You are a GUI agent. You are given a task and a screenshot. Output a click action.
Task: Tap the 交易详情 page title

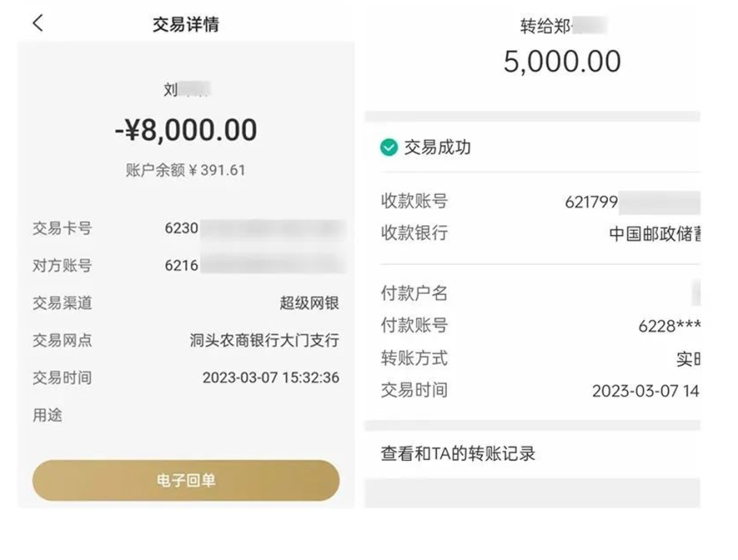pyautogui.click(x=186, y=25)
